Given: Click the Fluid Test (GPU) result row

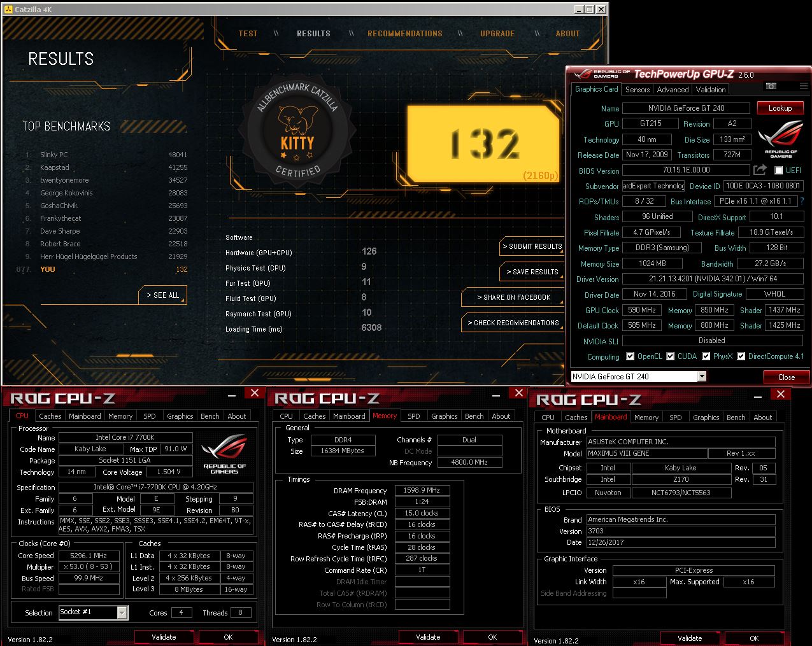Looking at the screenshot, I should click(297, 298).
